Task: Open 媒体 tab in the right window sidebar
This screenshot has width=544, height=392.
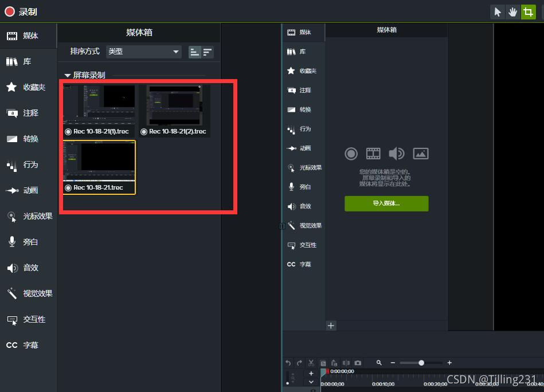Action: coord(304,32)
